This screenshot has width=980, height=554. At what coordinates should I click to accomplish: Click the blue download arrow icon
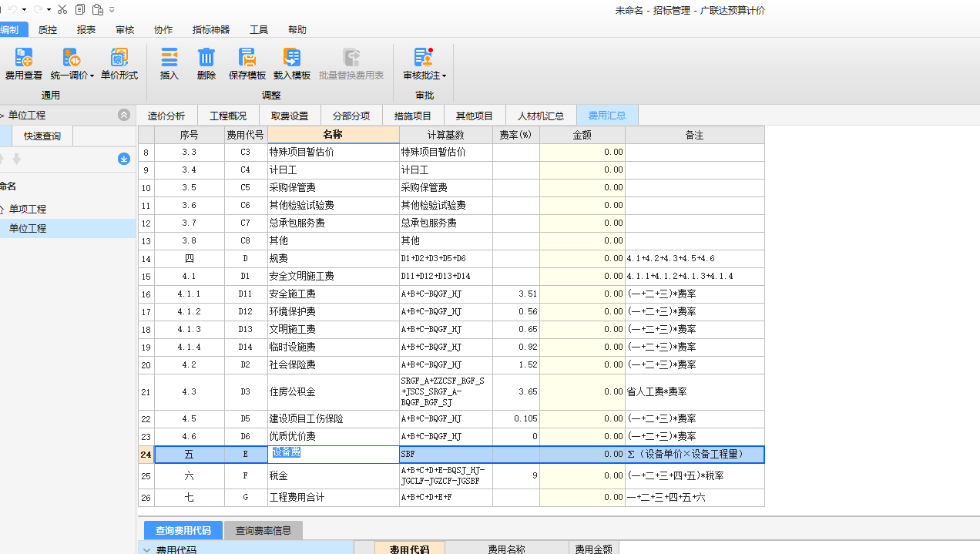(x=124, y=159)
